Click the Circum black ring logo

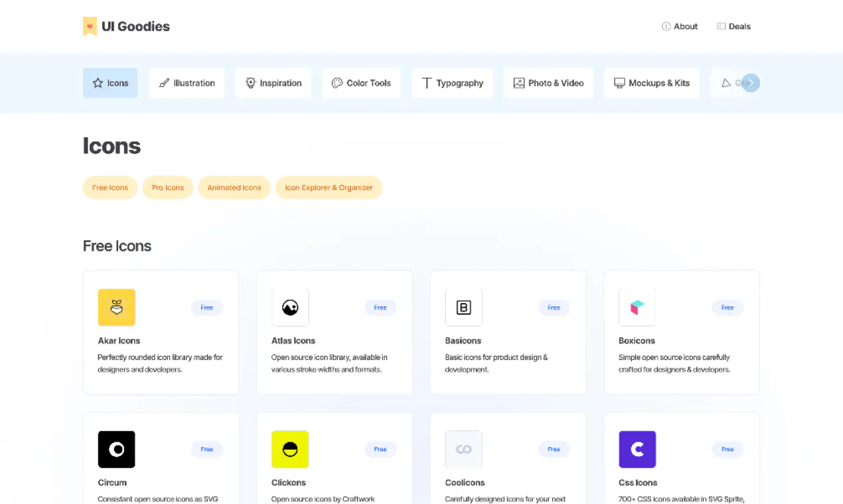point(117,450)
